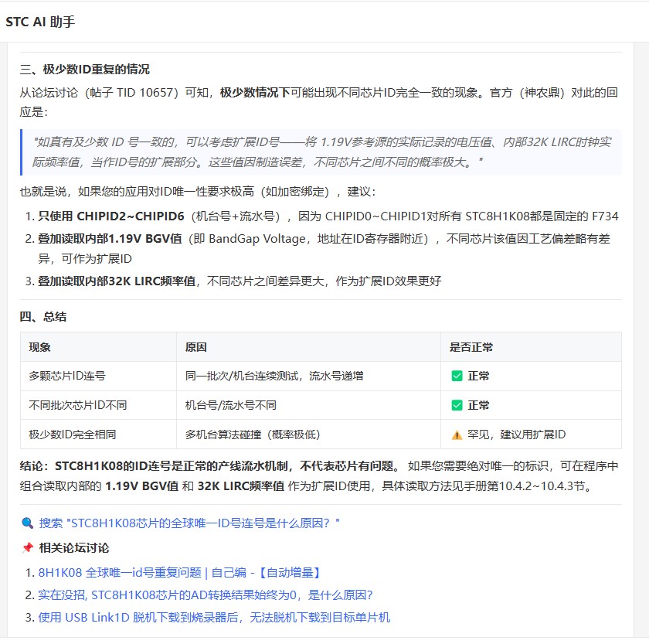The height and width of the screenshot is (644, 649).
Task: Open forum link 使用 USB Link1D 脱机下载
Action: pyautogui.click(x=214, y=618)
